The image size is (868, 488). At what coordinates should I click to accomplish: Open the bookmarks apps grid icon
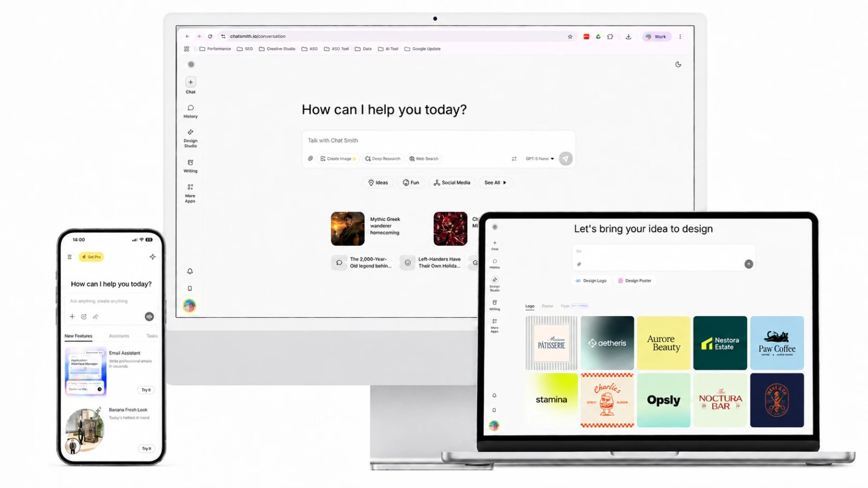pyautogui.click(x=187, y=49)
